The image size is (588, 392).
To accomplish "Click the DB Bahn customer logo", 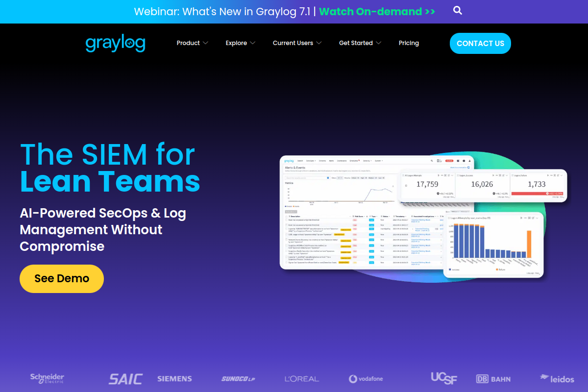I will pyautogui.click(x=493, y=379).
